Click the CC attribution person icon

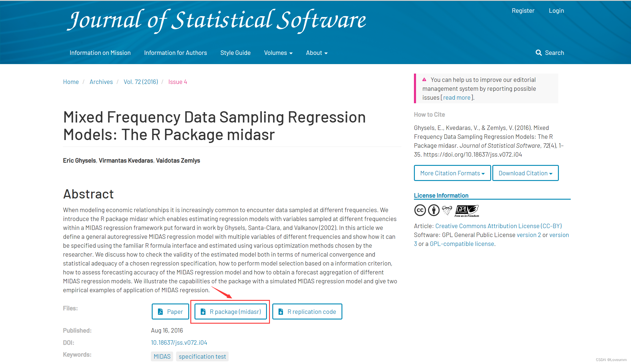pyautogui.click(x=434, y=210)
